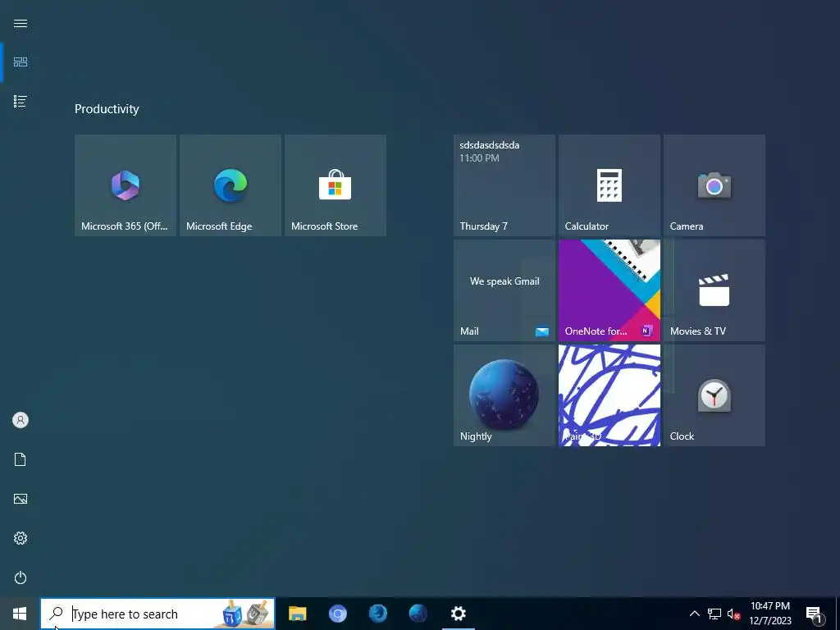Launch the Clock tile
Viewport: 840px width, 630px height.
click(714, 395)
